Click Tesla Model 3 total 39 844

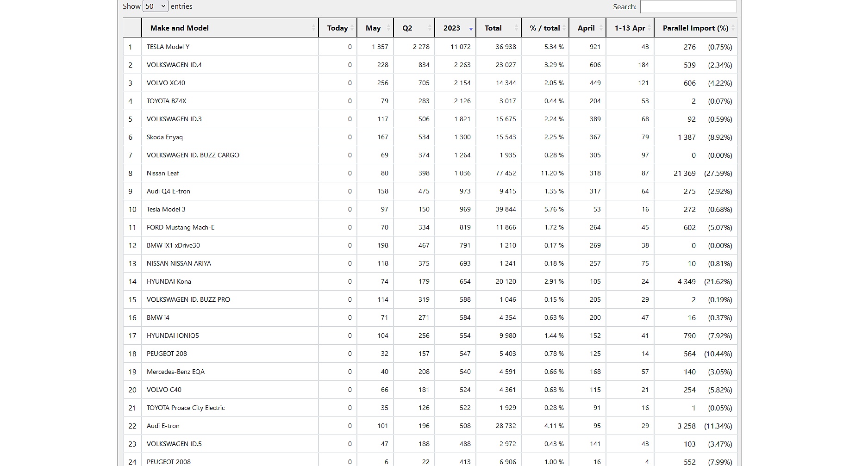(506, 209)
